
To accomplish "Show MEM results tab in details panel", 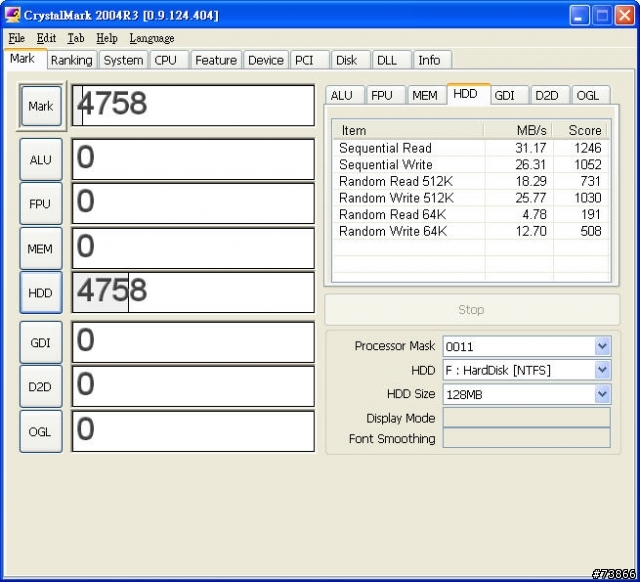I will (427, 96).
